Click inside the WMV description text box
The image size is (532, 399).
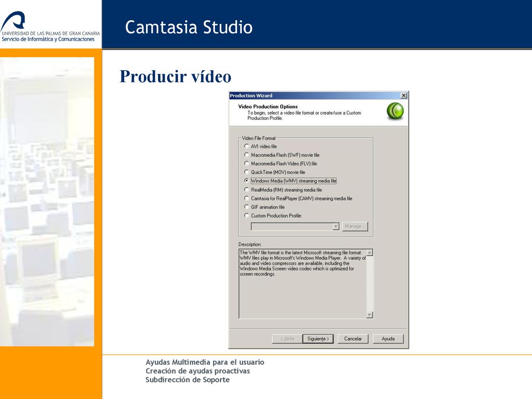(x=303, y=284)
